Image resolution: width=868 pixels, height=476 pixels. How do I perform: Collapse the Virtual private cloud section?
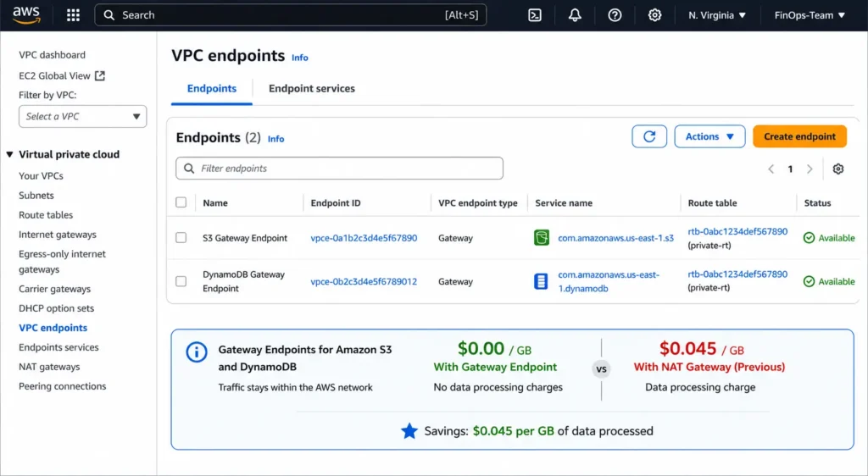[x=10, y=154]
